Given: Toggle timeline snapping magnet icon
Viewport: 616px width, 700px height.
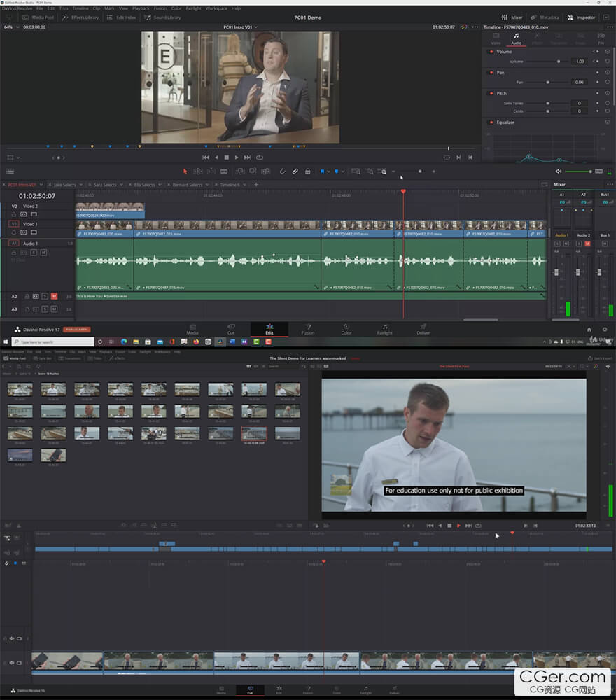Looking at the screenshot, I should point(283,171).
